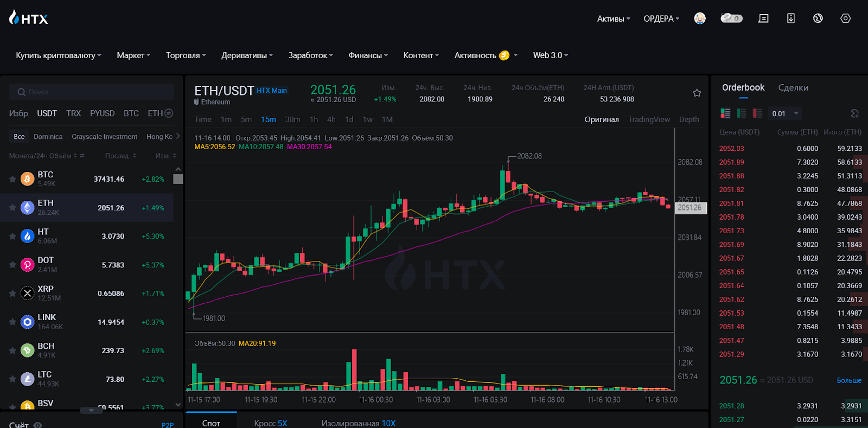Click the BCH coin icon
868x428 pixels.
[x=27, y=350]
